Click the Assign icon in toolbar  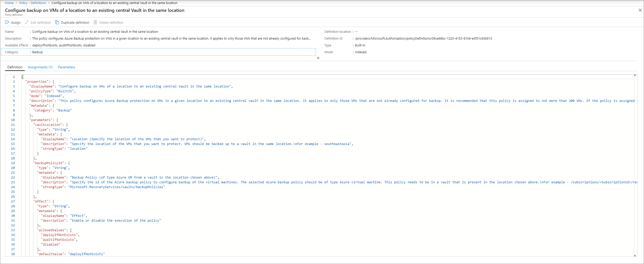click(x=7, y=22)
